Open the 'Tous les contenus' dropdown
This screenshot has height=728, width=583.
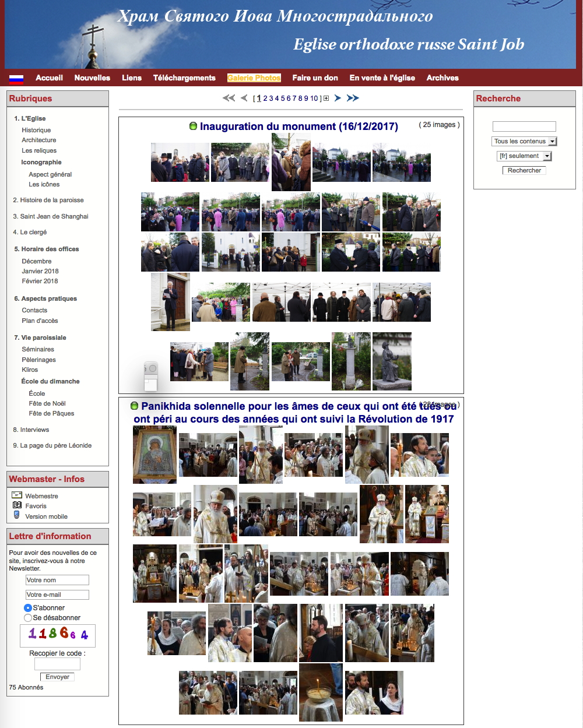coord(524,141)
